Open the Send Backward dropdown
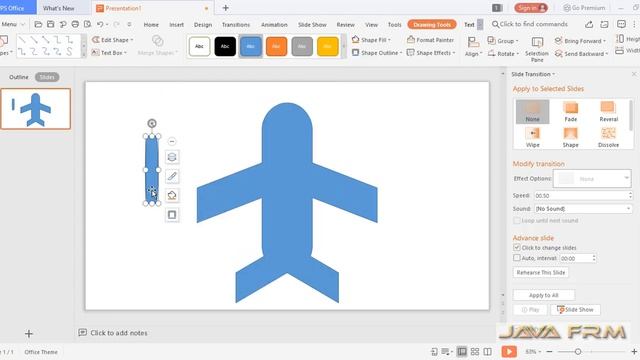Image resolution: width=640 pixels, height=360 pixels. coord(582,53)
